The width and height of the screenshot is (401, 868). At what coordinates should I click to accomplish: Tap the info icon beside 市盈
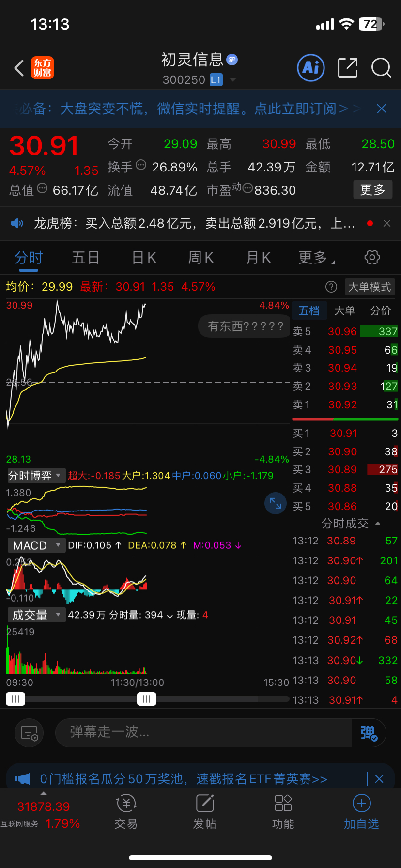pos(247,188)
